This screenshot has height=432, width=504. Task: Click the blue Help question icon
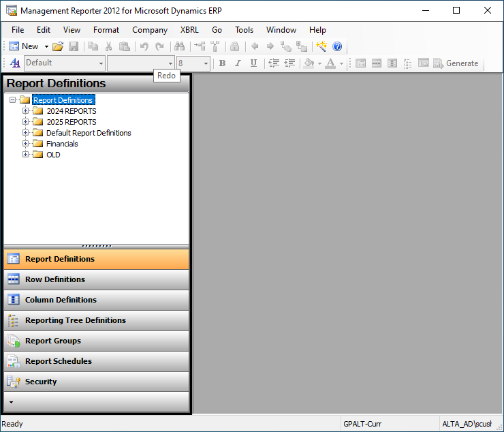click(x=337, y=46)
